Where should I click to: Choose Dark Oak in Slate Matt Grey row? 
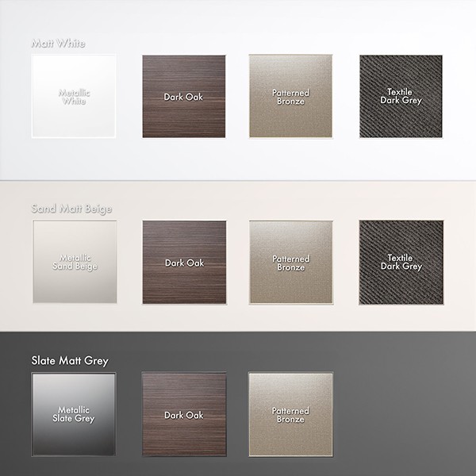point(183,414)
